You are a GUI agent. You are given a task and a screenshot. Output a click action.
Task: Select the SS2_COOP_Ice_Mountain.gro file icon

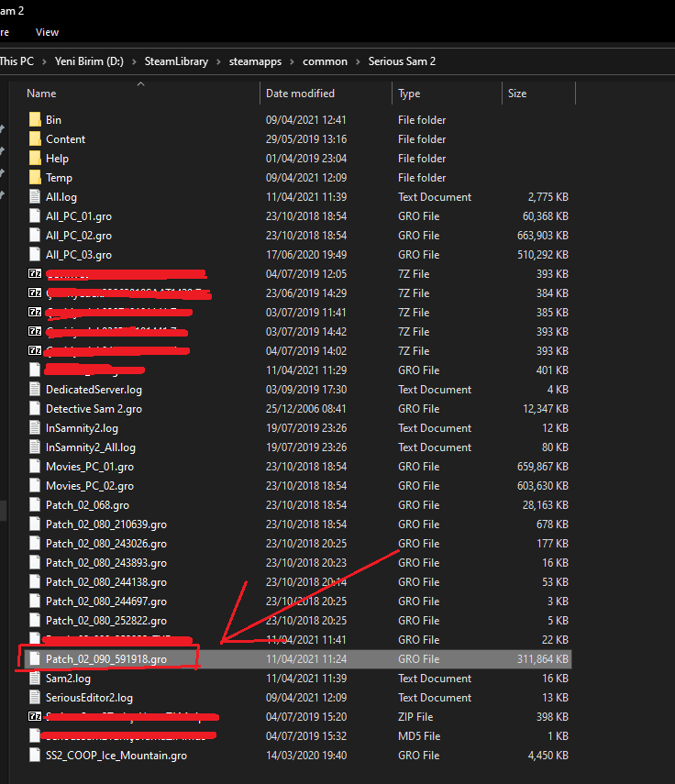tap(35, 756)
